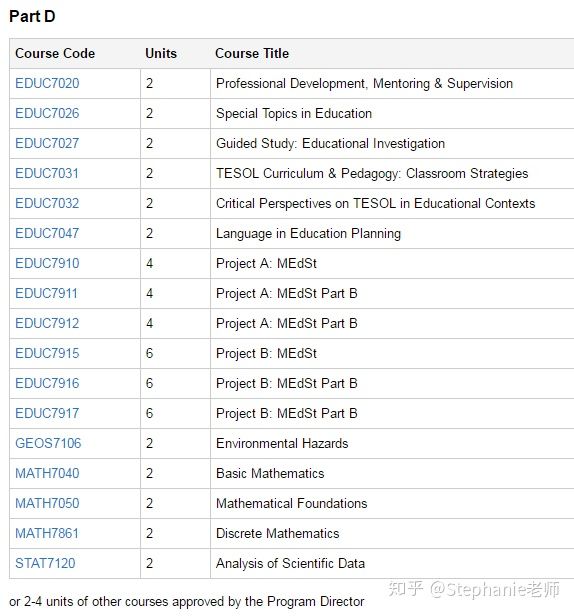The width and height of the screenshot is (574, 616).
Task: Open the EDUC7912 course link
Action: (47, 323)
